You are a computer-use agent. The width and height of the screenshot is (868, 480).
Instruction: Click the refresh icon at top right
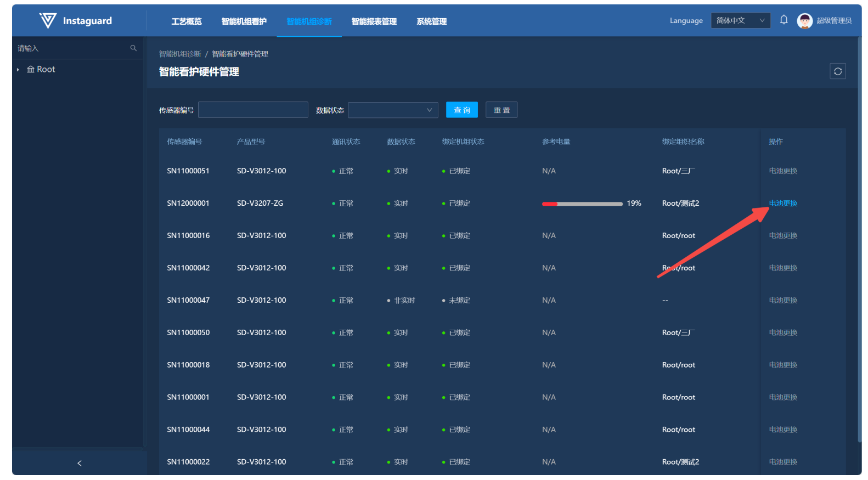point(837,71)
